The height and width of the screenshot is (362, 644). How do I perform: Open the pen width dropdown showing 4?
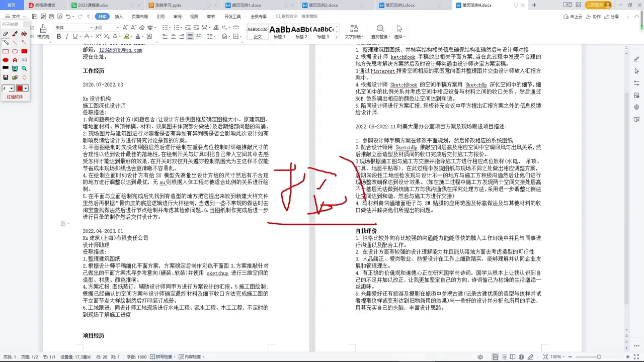tap(12, 88)
